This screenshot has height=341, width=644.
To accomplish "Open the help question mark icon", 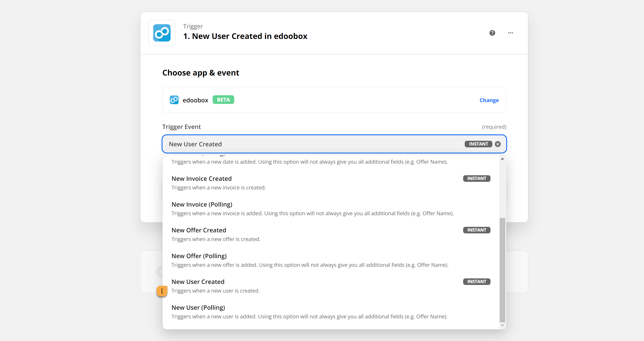I will tap(492, 33).
